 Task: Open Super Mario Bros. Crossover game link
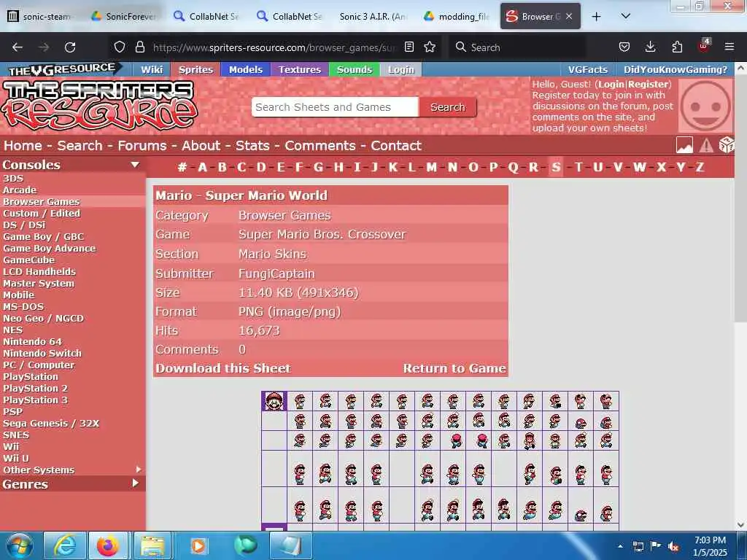coord(322,234)
